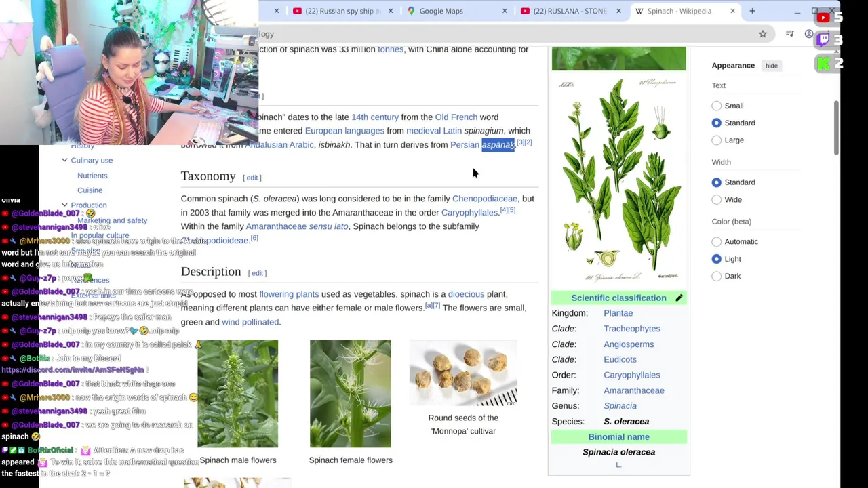Close the Spinach - Wikipedia tab
The height and width of the screenshot is (488, 868).
pos(732,11)
